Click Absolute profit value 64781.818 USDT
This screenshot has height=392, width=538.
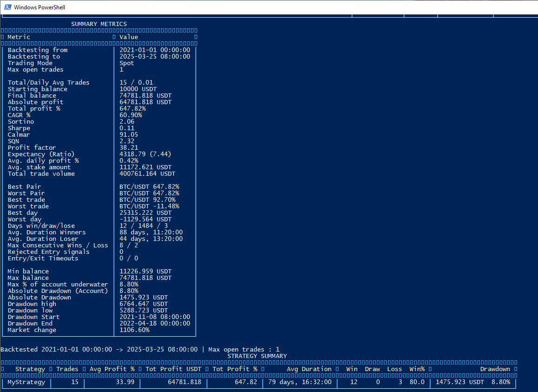(x=146, y=102)
